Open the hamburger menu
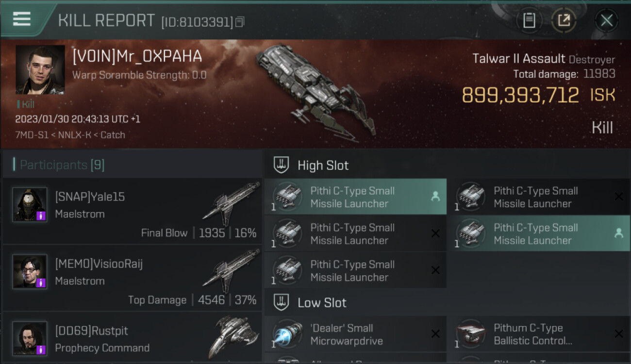The image size is (631, 364). [22, 19]
